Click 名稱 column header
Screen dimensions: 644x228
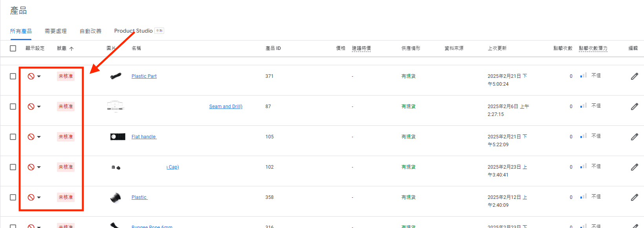point(136,48)
